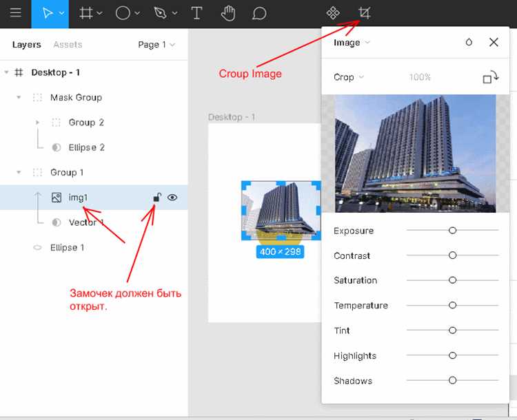Open the main hamburger menu
The width and height of the screenshot is (517, 420).
click(x=15, y=13)
